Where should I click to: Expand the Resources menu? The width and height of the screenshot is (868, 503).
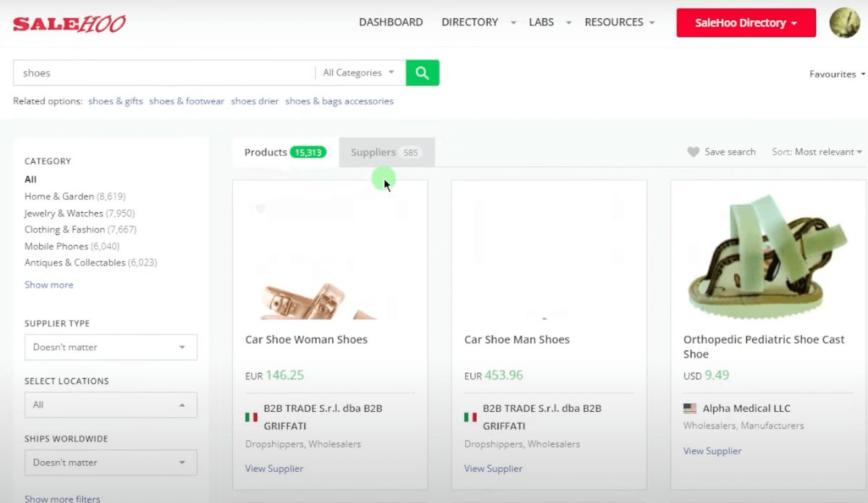[619, 22]
